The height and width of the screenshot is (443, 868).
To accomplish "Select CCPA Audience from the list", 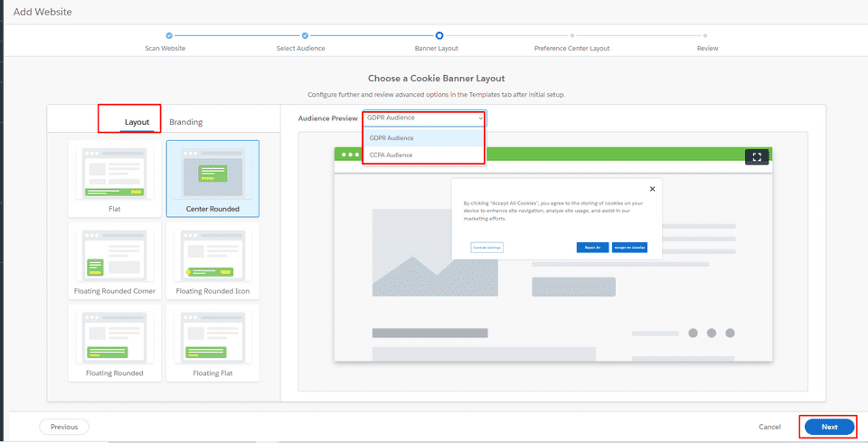I will (x=392, y=156).
